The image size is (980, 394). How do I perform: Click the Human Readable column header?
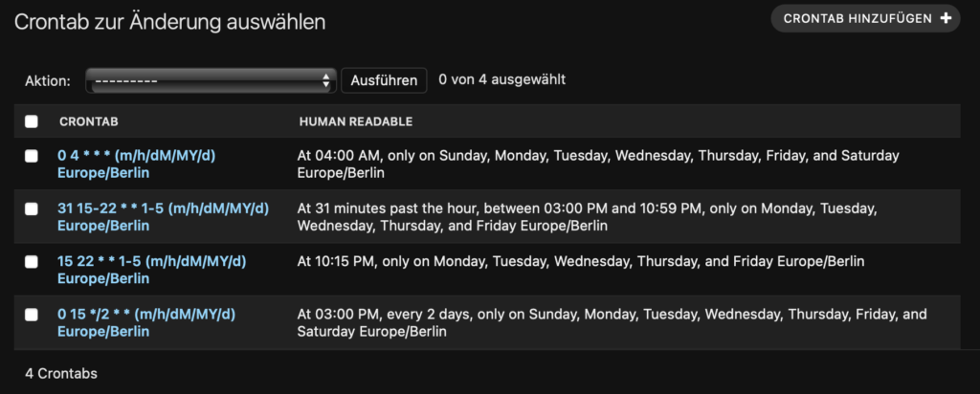pos(355,122)
